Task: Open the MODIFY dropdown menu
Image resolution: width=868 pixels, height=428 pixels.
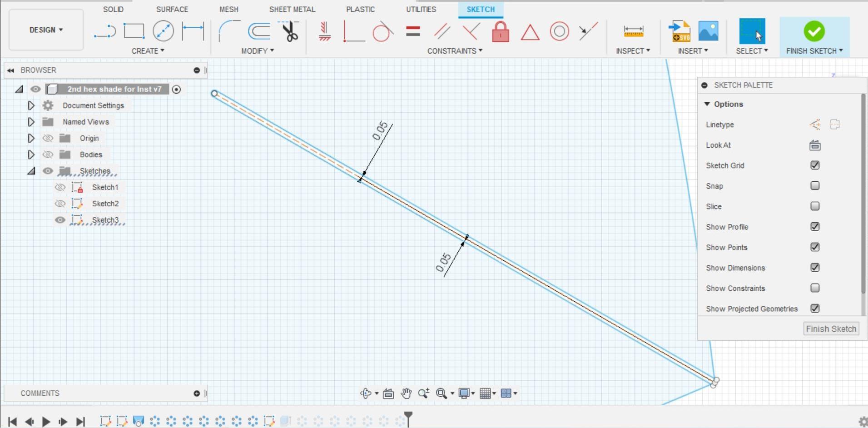Action: [258, 51]
